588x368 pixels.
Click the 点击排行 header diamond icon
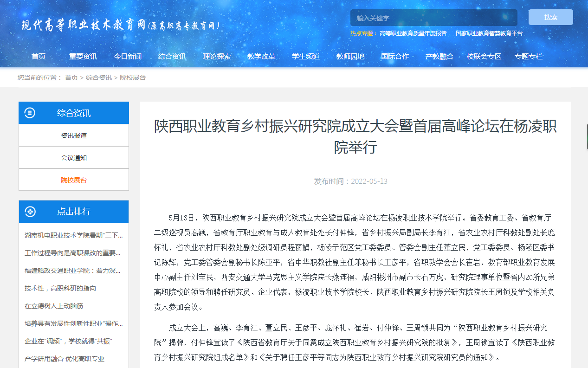pos(30,212)
